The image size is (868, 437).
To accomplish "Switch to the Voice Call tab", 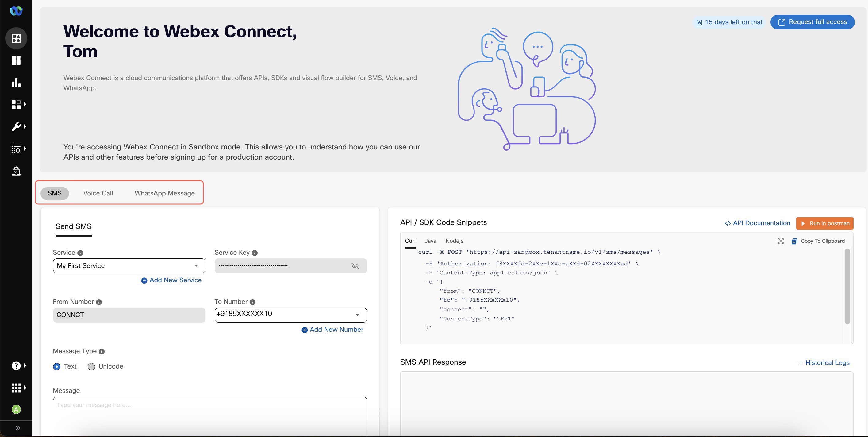I will click(98, 193).
